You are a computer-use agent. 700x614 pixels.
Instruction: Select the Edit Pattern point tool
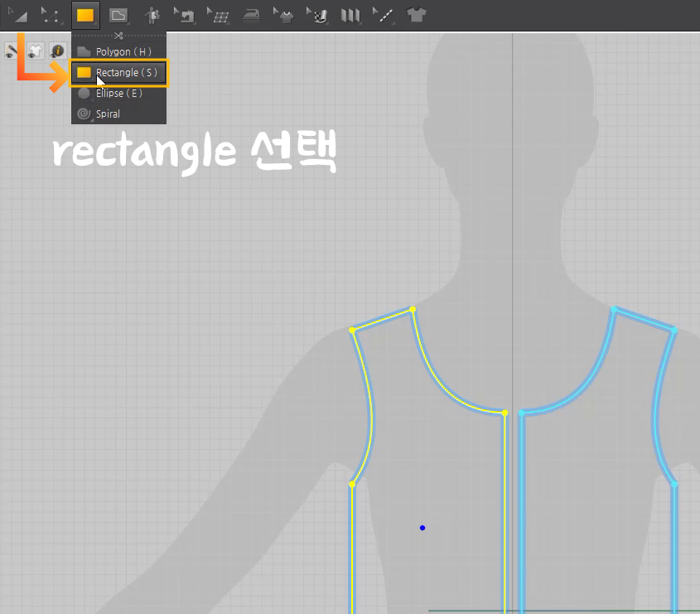pyautogui.click(x=51, y=15)
